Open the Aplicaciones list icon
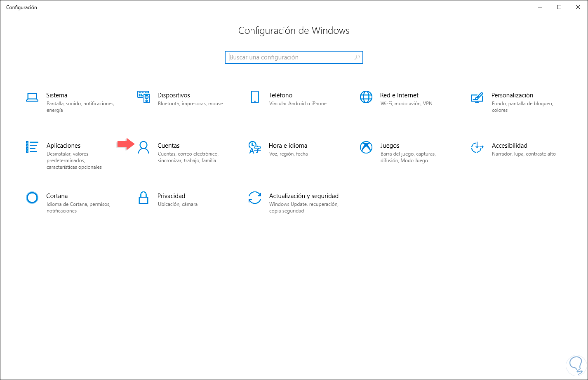The image size is (588, 380). point(32,147)
